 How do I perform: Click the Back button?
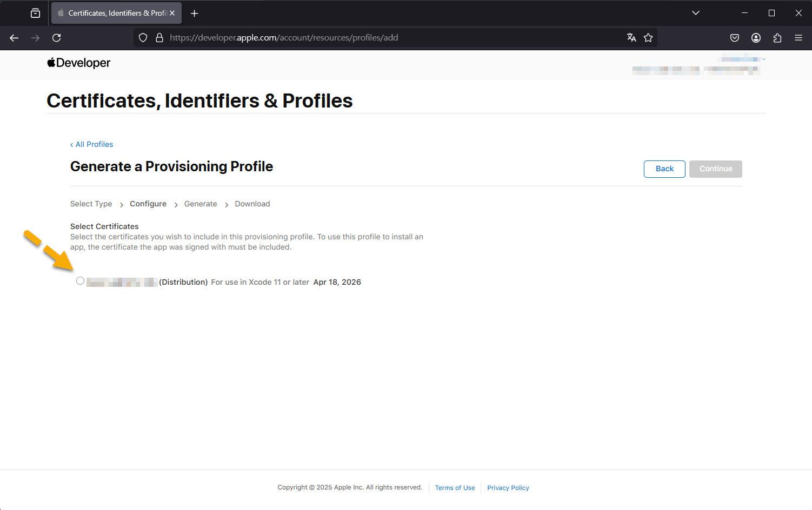[x=664, y=169]
